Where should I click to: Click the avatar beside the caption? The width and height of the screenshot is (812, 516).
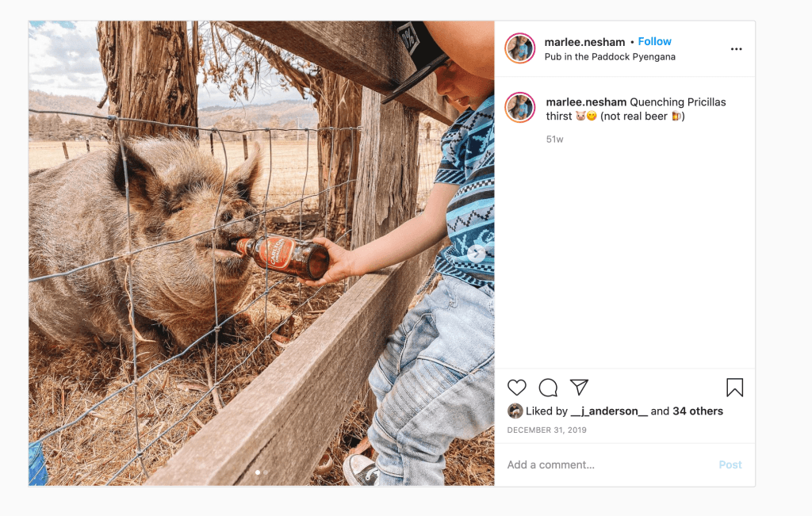pos(520,108)
